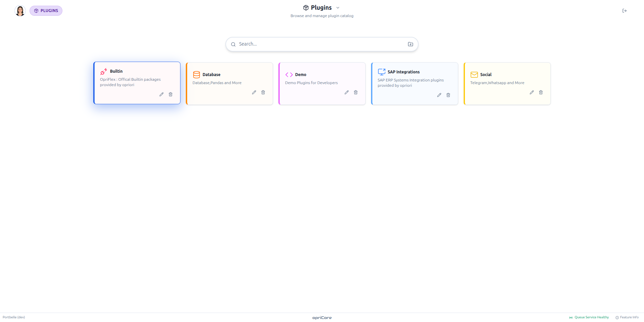
Task: Click the Builtin plug icon
Action: coord(104,71)
